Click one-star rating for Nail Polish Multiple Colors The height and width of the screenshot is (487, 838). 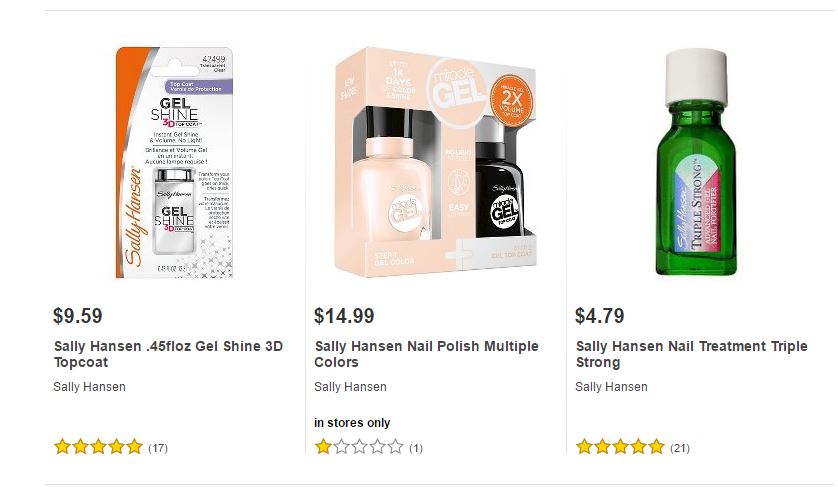(359, 447)
